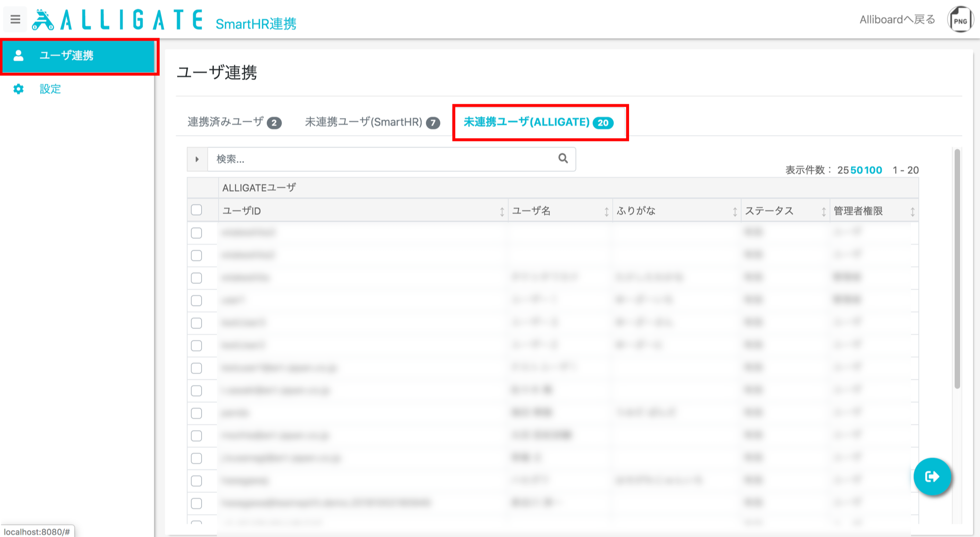The width and height of the screenshot is (980, 537).
Task: Click the ユーザID column header
Action: click(363, 210)
